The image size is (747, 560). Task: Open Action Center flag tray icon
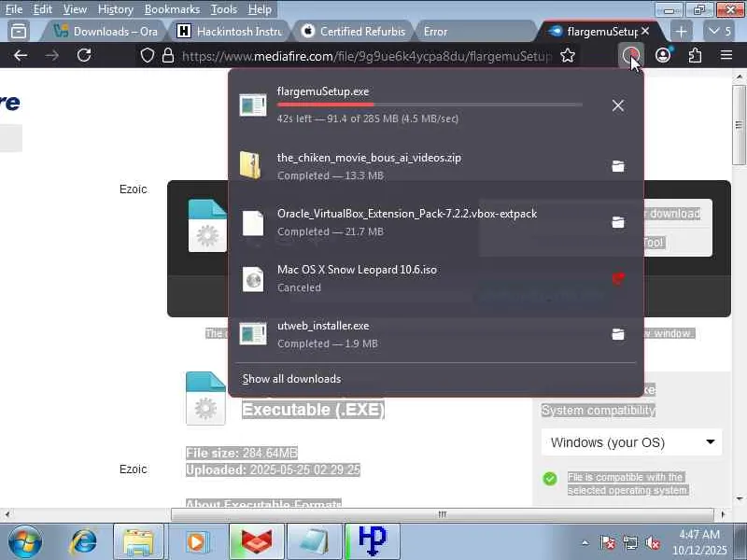pyautogui.click(x=608, y=542)
